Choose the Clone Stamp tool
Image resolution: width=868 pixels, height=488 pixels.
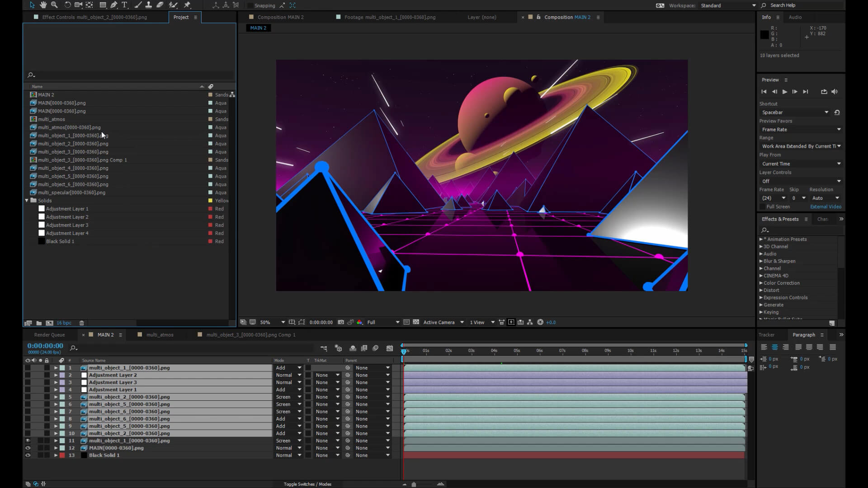[x=148, y=5]
